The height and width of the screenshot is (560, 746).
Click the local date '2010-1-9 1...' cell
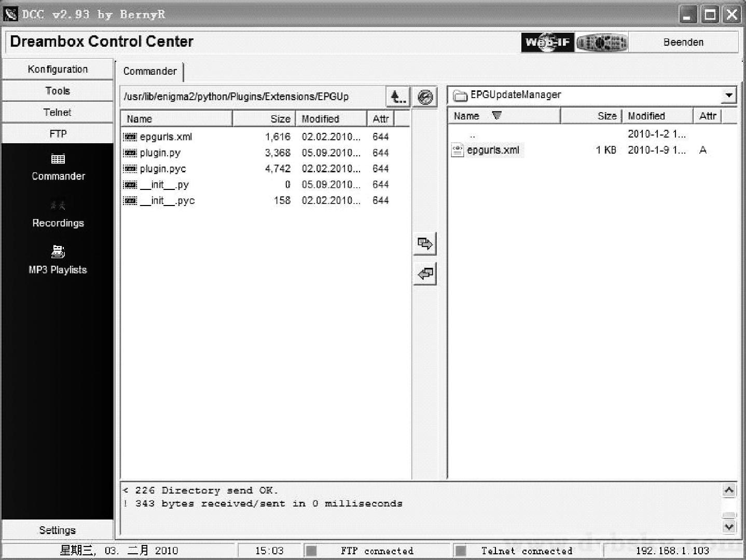click(657, 150)
